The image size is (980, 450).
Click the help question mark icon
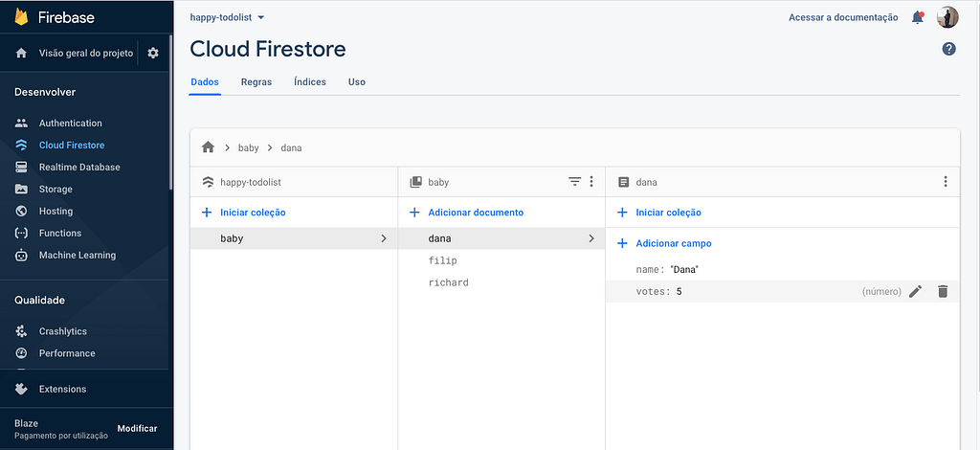pos(948,49)
